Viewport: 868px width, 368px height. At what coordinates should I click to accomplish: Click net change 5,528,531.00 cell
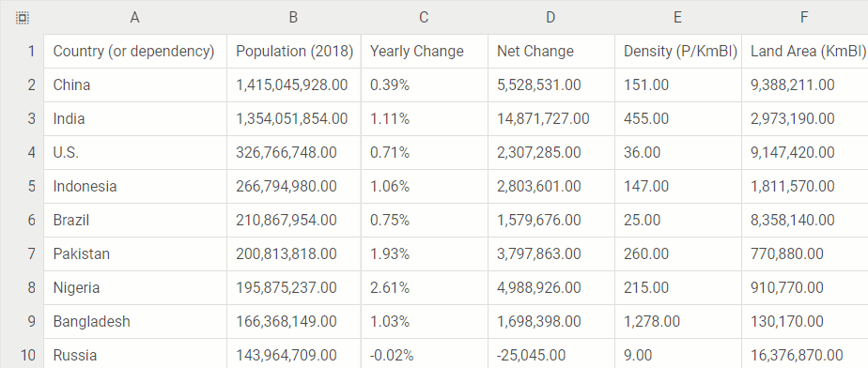pyautogui.click(x=550, y=85)
